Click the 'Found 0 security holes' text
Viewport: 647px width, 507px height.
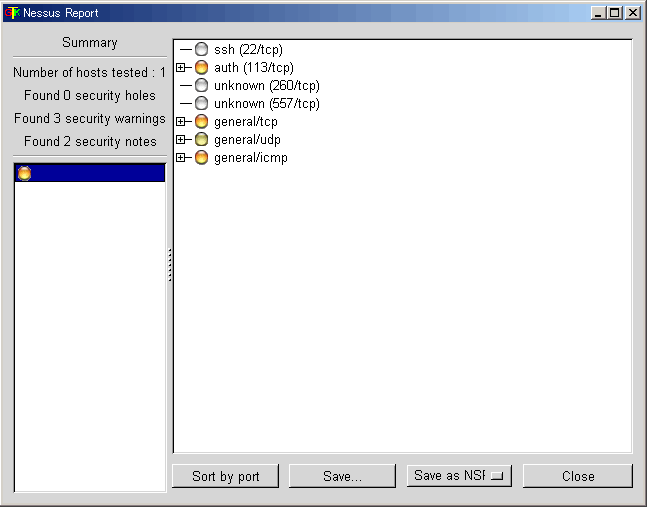click(90, 95)
